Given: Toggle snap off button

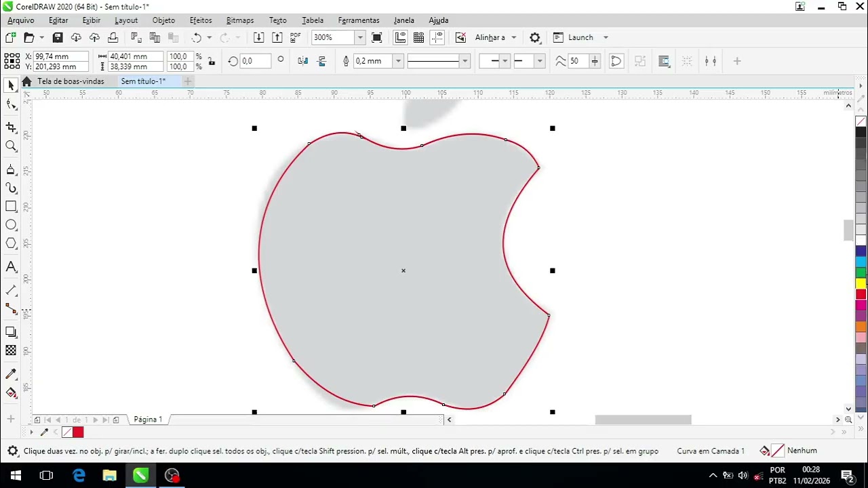Looking at the screenshot, I should (x=460, y=37).
